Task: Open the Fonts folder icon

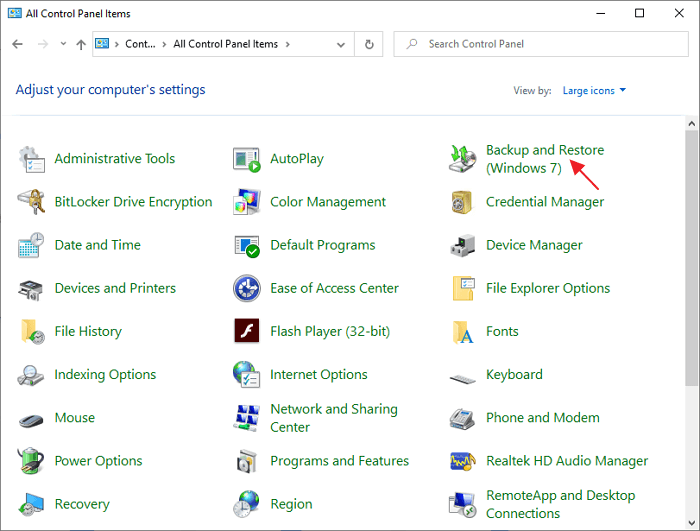Action: tap(463, 331)
